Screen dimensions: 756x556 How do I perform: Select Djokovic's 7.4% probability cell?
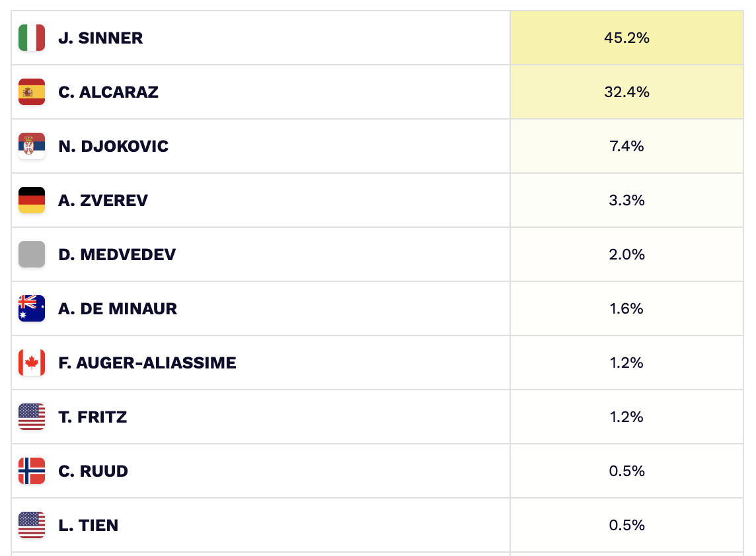point(626,146)
